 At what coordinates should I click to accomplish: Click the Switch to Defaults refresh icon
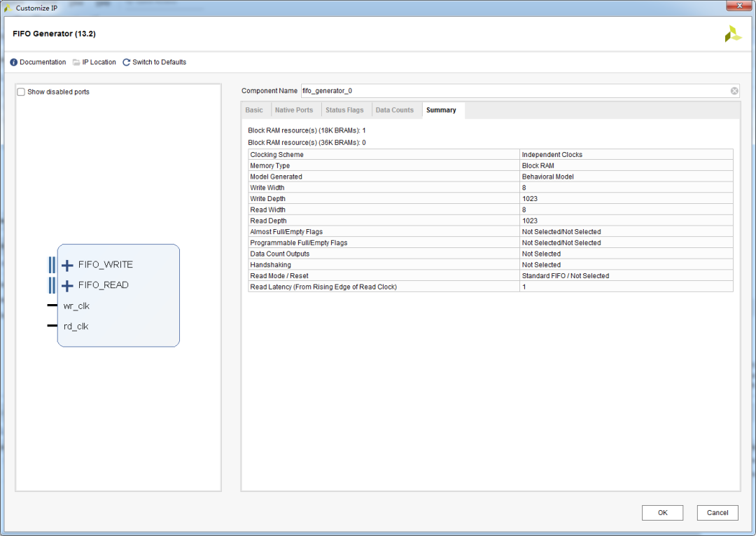(126, 62)
